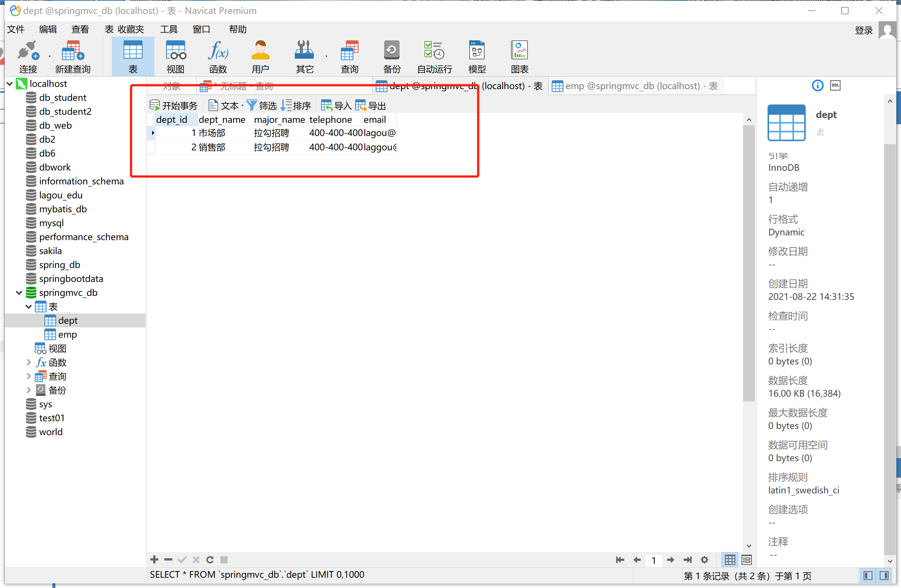This screenshot has height=588, width=901.
Task: Switch to emp @springmvc_db table tab
Action: click(636, 86)
